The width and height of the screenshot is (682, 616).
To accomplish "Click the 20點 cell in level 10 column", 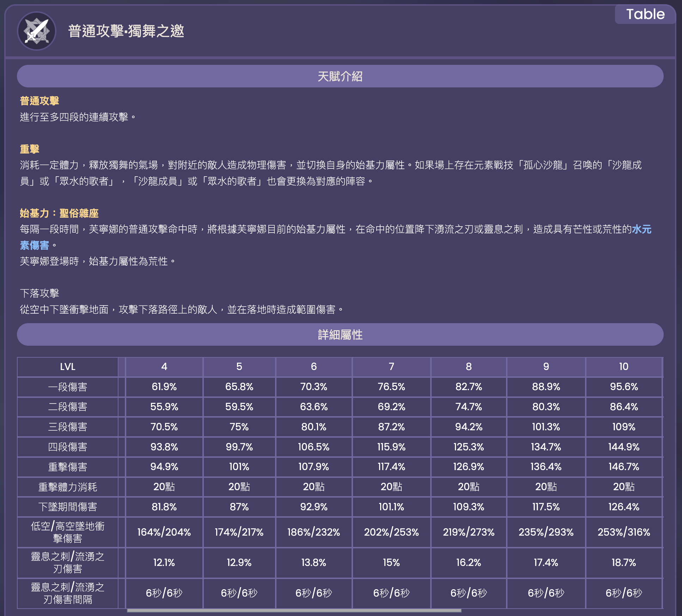I will coord(624,487).
